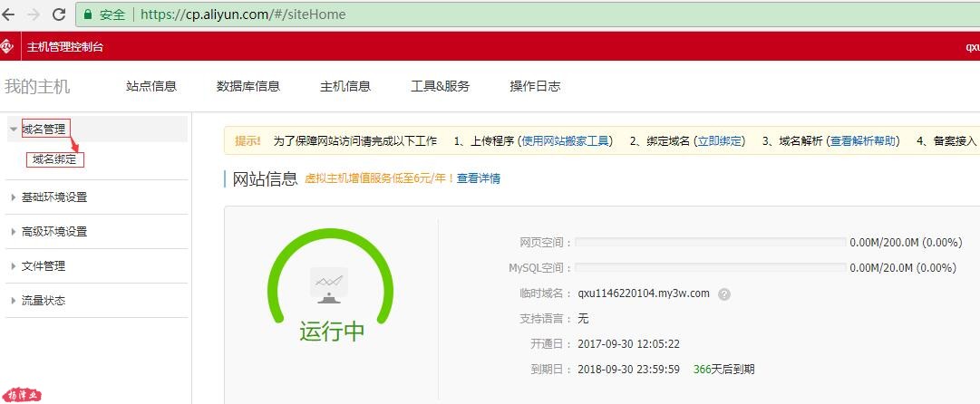
Task: Click 立即绑定 link in tip bar
Action: [720, 141]
